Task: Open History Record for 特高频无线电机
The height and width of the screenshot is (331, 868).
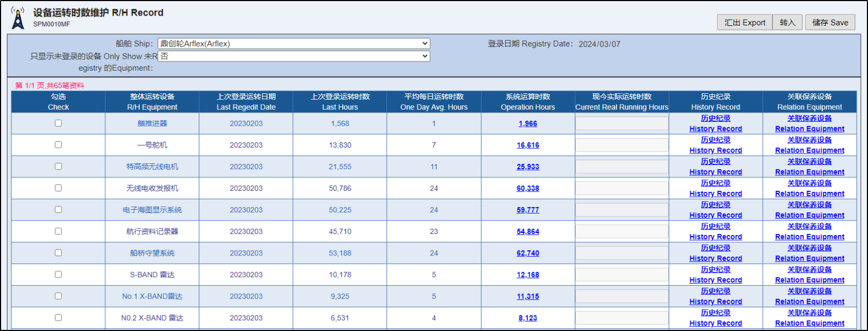Action: tap(715, 167)
